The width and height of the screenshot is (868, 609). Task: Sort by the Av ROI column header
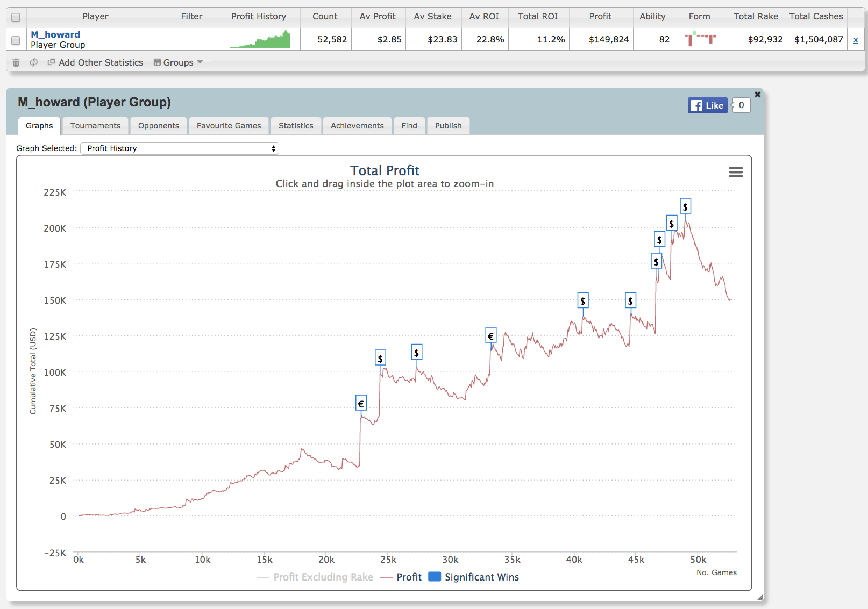click(484, 17)
